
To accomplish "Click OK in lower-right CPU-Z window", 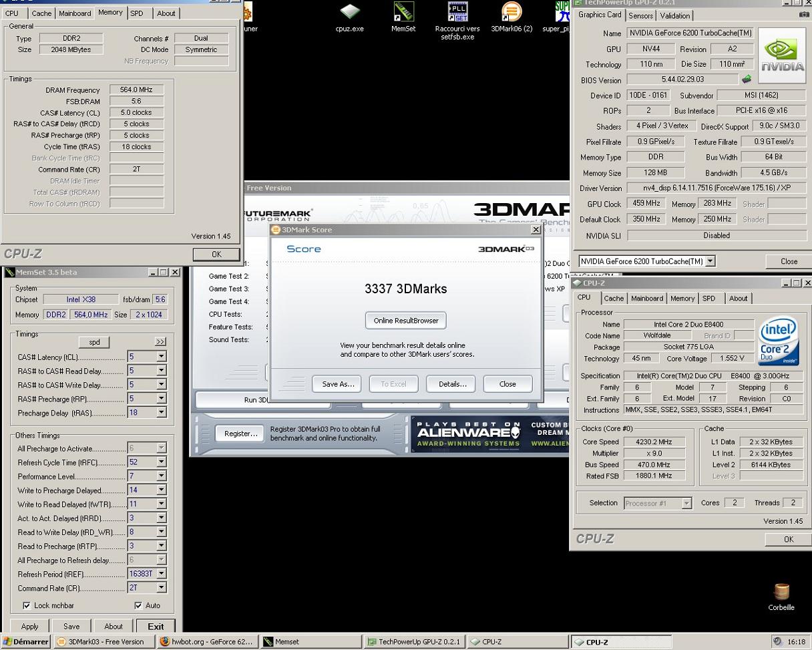I will [x=788, y=539].
